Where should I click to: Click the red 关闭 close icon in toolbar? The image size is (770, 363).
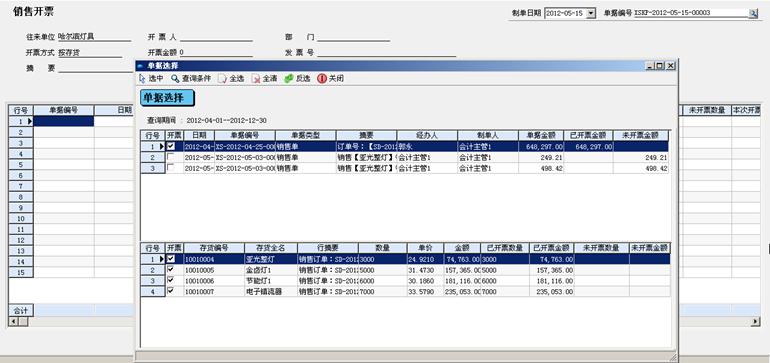pos(322,78)
